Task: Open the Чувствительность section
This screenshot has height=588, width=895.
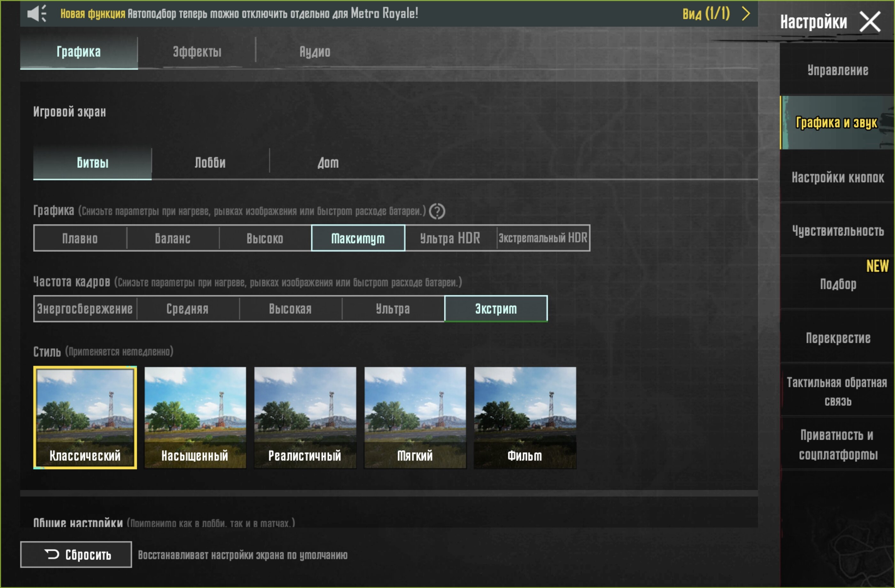Action: [x=838, y=230]
